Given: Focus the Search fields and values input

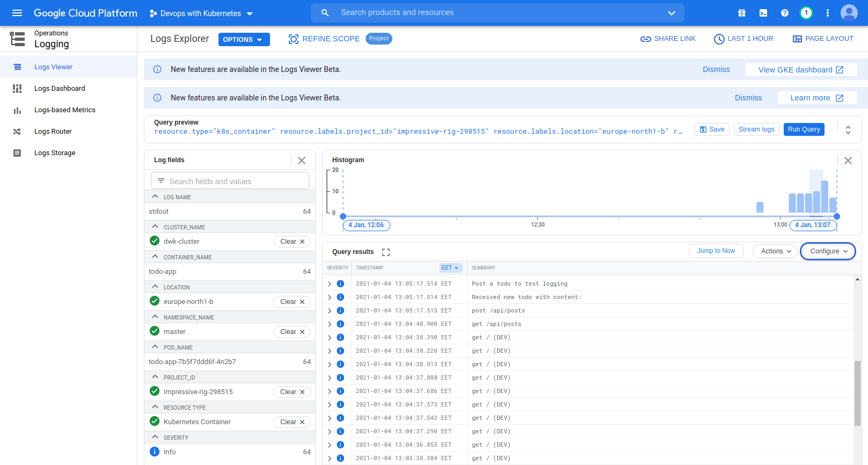Looking at the screenshot, I should pyautogui.click(x=230, y=181).
